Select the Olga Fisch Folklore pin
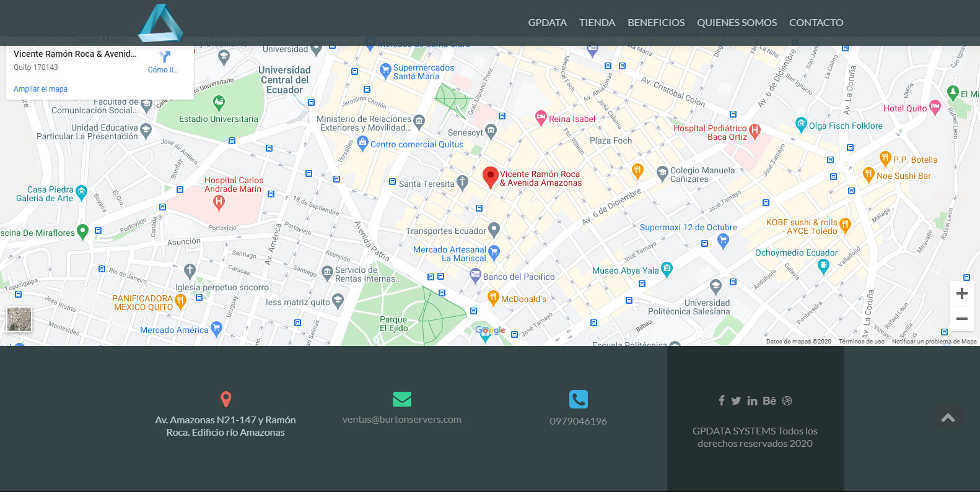 coord(801,124)
